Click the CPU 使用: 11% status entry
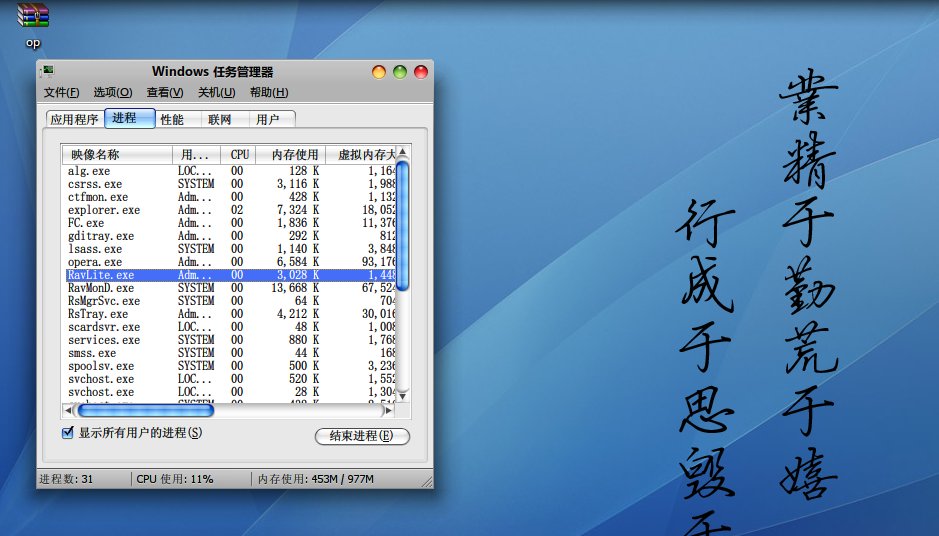The width and height of the screenshot is (939, 536). pyautogui.click(x=175, y=479)
